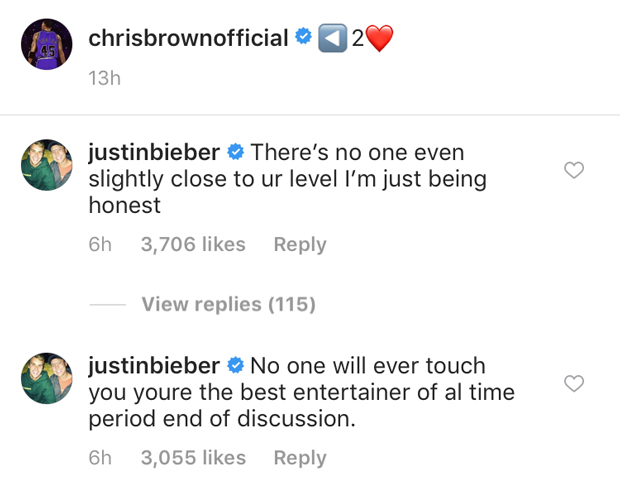Screen dimensions: 620x488
Task: Show who liked via 3,055 likes
Action: (x=193, y=458)
